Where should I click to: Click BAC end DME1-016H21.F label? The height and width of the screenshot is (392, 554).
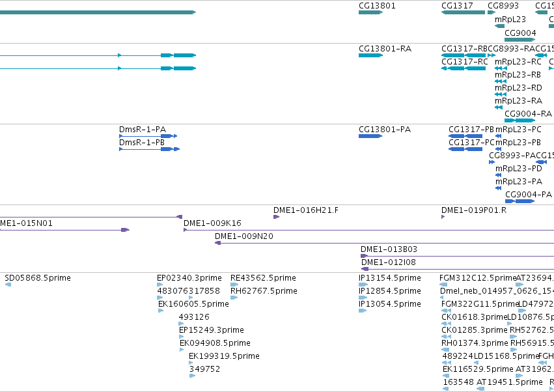(305, 210)
